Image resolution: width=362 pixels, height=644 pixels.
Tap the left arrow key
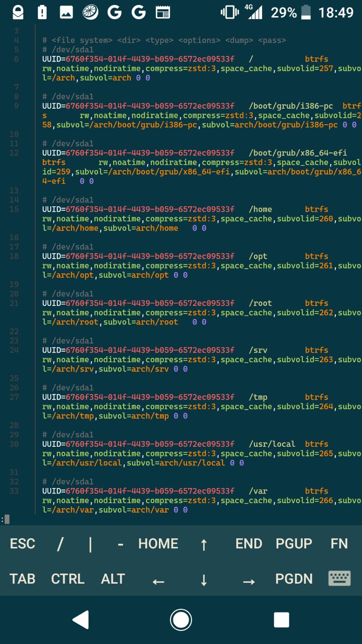(x=158, y=582)
